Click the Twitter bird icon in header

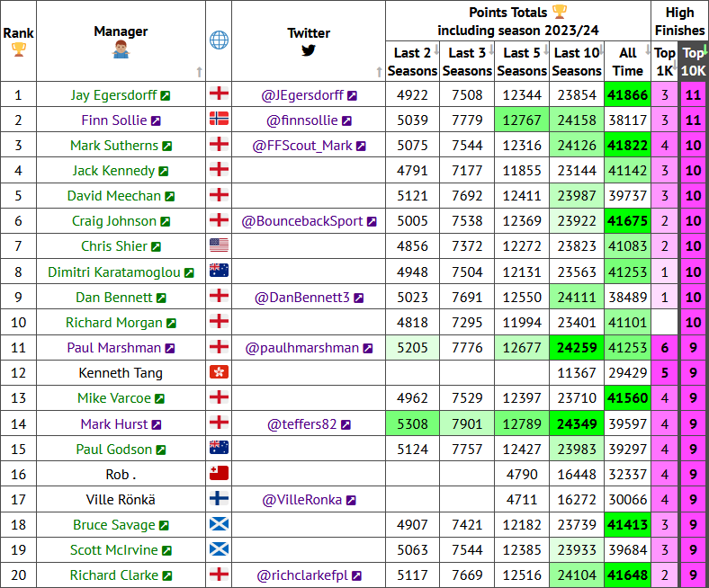[309, 50]
